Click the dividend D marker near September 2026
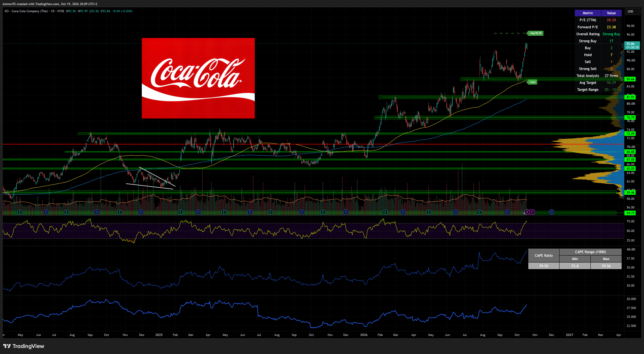 (507, 212)
